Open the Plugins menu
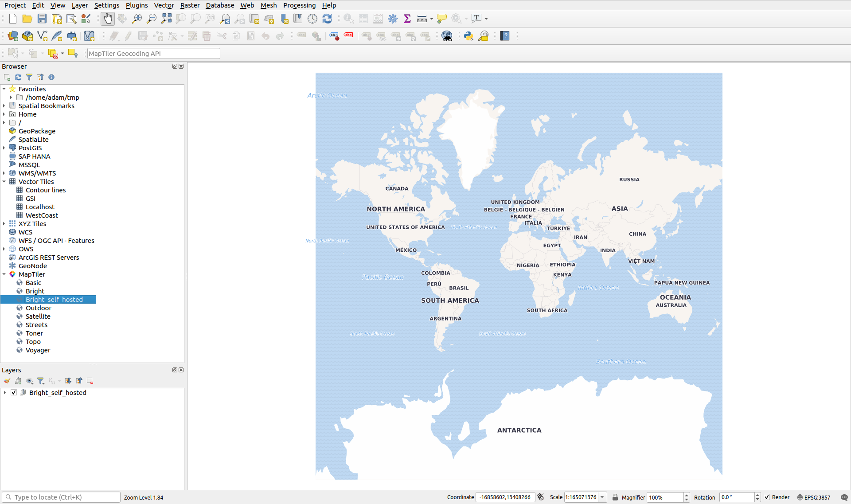This screenshot has height=504, width=851. click(x=137, y=5)
